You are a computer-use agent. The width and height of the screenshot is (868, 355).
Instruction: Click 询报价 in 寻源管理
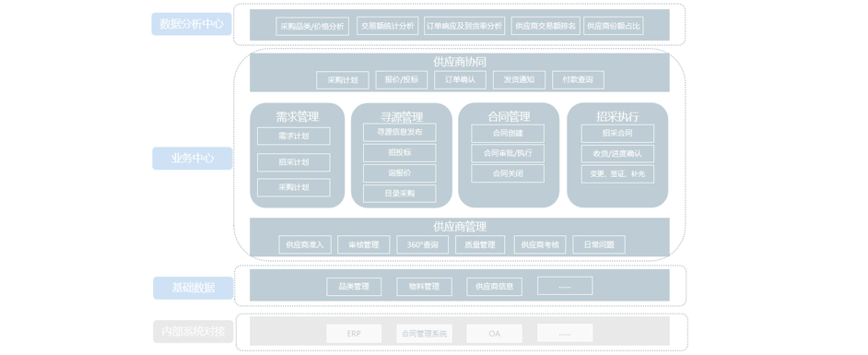pyautogui.click(x=400, y=173)
